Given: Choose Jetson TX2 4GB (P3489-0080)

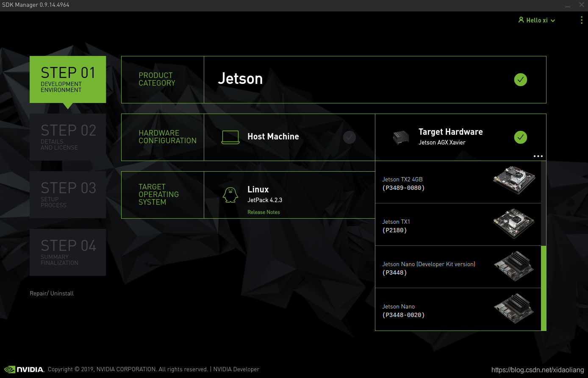Looking at the screenshot, I should click(458, 182).
